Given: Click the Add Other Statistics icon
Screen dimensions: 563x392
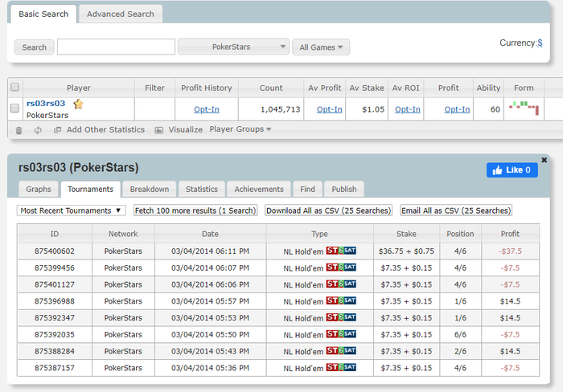Looking at the screenshot, I should coord(57,130).
